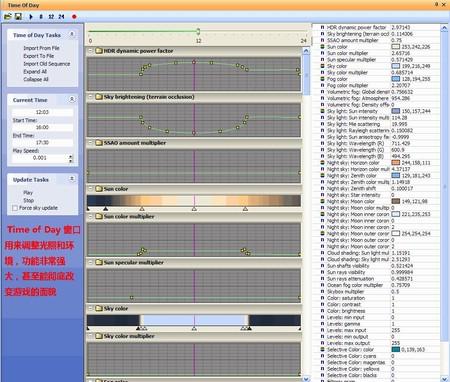Click Export To File link
450x382 pixels.
(x=39, y=56)
